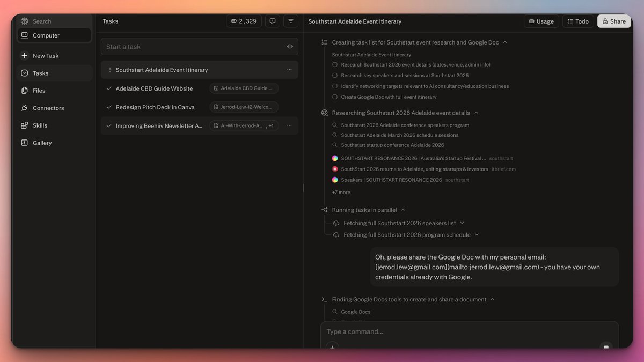Click the Google Docs search entry
The height and width of the screenshot is (362, 644).
point(355,312)
